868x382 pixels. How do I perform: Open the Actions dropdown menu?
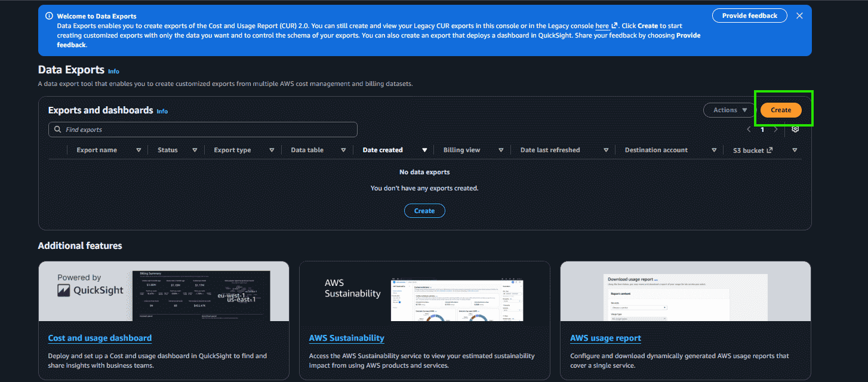pyautogui.click(x=730, y=110)
